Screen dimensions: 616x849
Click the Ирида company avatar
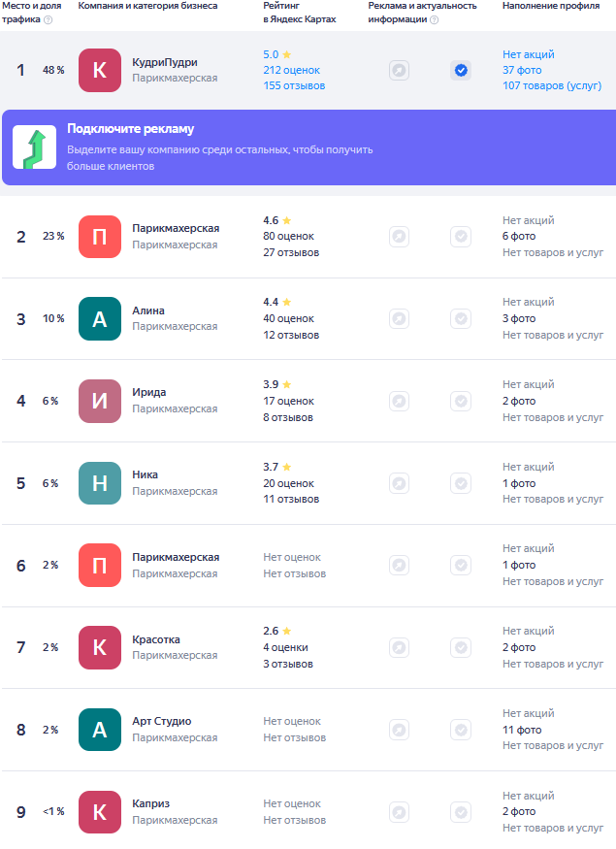pyautogui.click(x=99, y=401)
